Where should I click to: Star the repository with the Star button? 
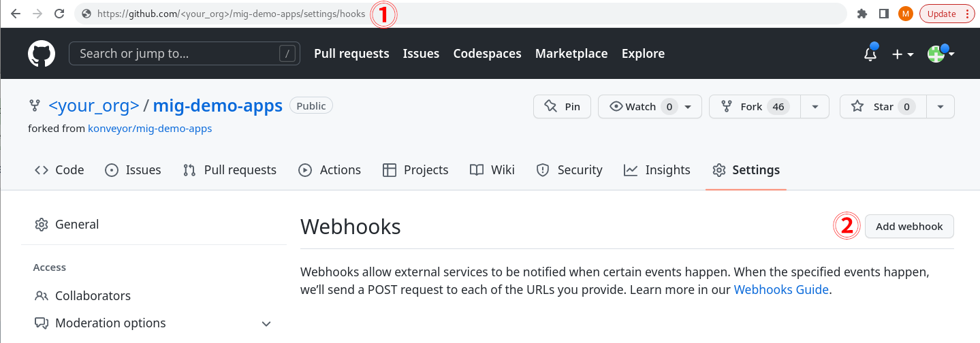[883, 107]
